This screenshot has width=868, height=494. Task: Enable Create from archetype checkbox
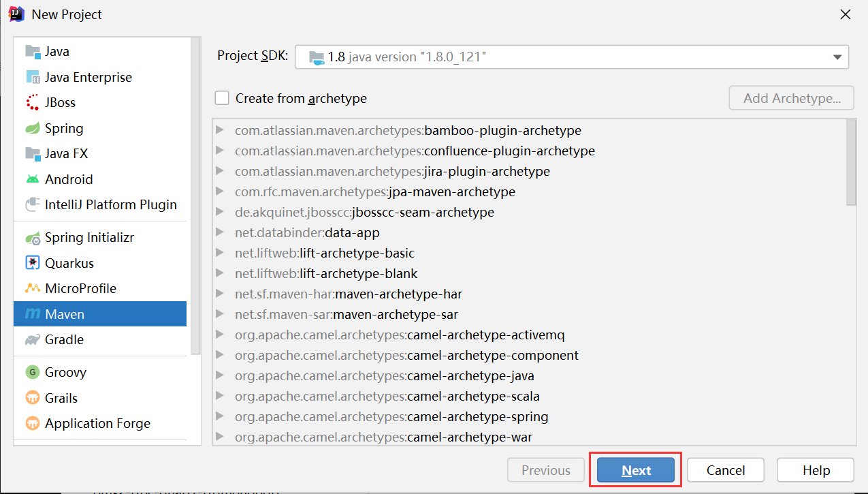(x=222, y=98)
